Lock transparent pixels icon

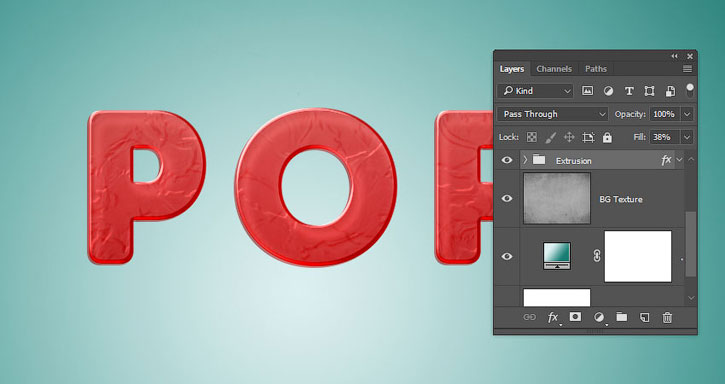(x=532, y=137)
